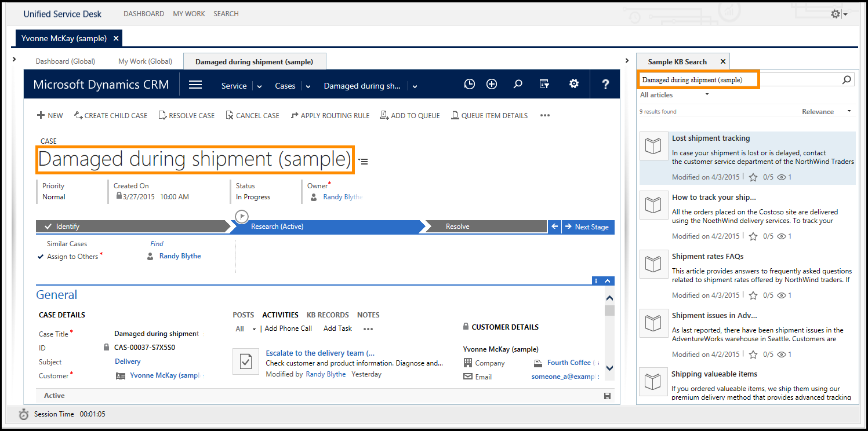Switch to the Dashboard (Global) tab

point(66,61)
